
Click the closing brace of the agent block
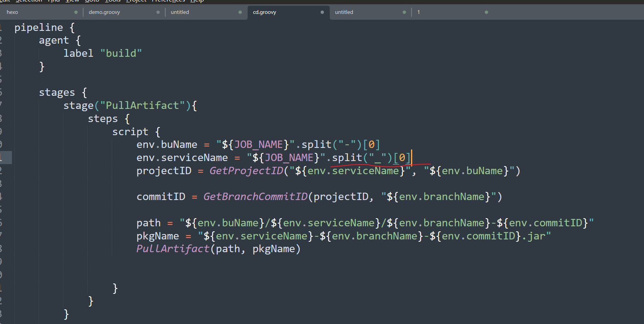point(42,67)
